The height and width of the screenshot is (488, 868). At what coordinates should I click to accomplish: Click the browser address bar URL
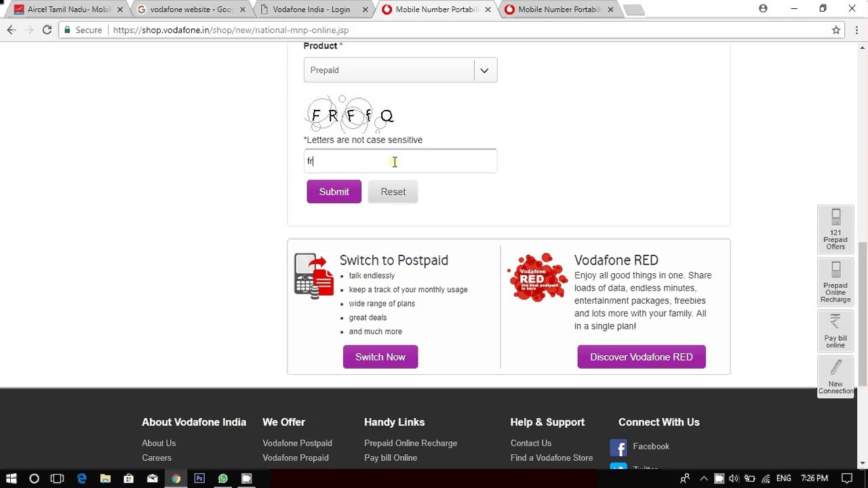click(x=231, y=30)
